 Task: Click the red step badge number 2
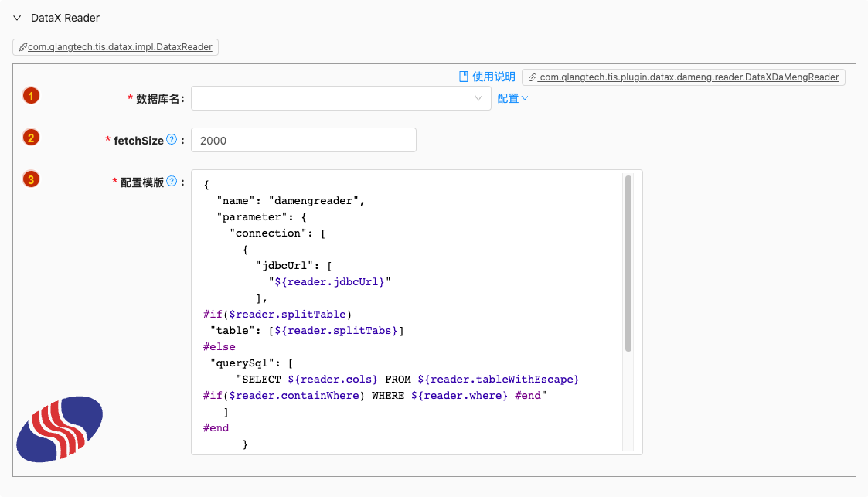(x=31, y=138)
